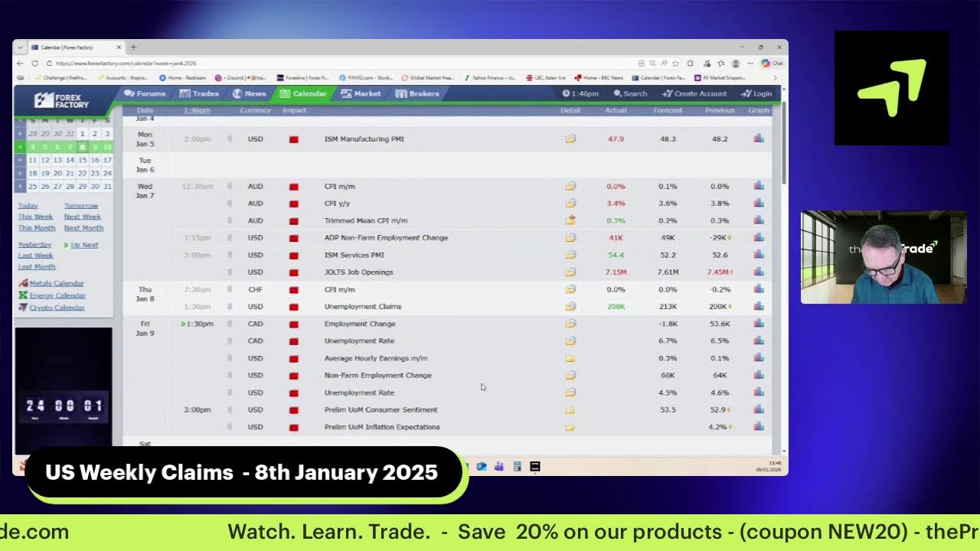
Task: Toggle alert speaker for JOLTS Job Openings
Action: point(229,272)
